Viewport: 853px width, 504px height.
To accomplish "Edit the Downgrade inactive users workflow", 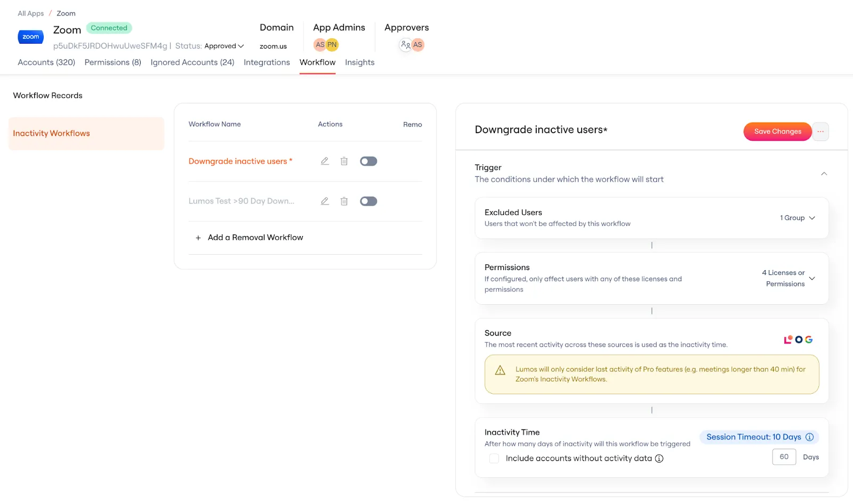I will [x=325, y=161].
